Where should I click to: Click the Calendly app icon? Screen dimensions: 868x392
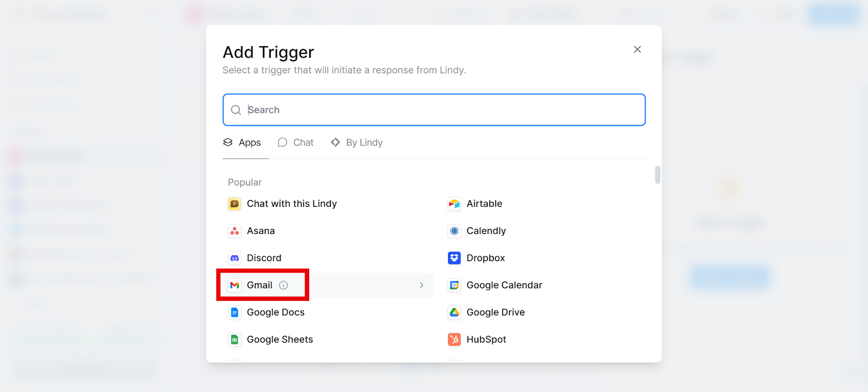click(x=454, y=231)
